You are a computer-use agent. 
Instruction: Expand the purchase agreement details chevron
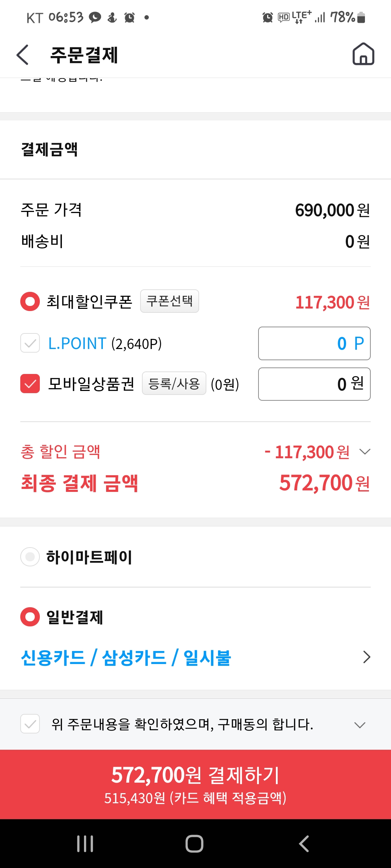[360, 725]
